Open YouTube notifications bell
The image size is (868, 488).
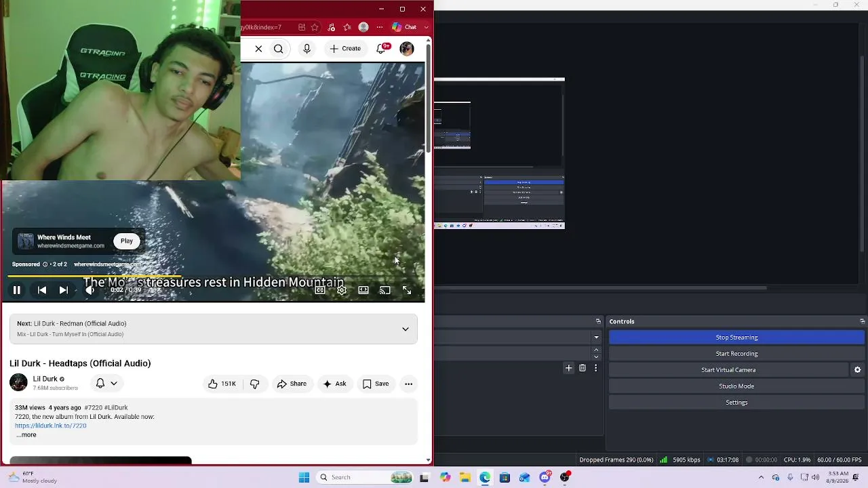pyautogui.click(x=382, y=49)
